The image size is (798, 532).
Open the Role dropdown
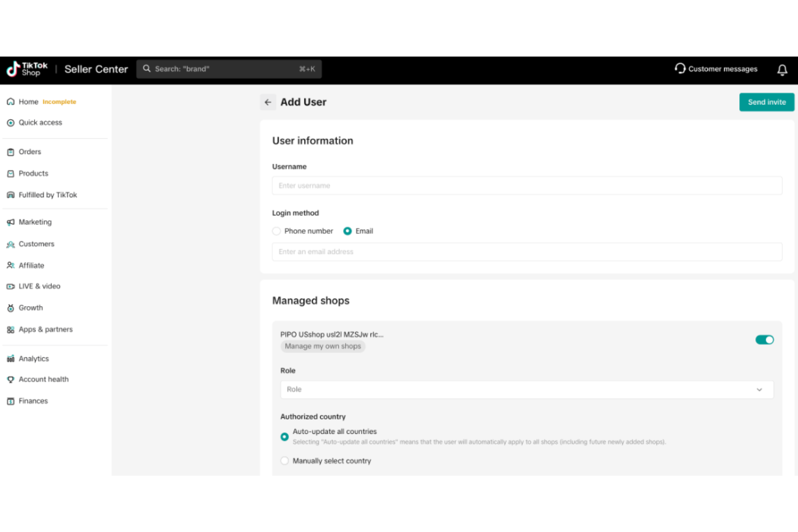(527, 389)
